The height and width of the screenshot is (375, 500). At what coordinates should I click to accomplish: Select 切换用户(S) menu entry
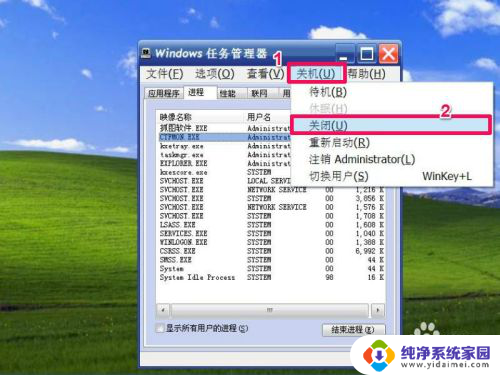tap(392, 176)
